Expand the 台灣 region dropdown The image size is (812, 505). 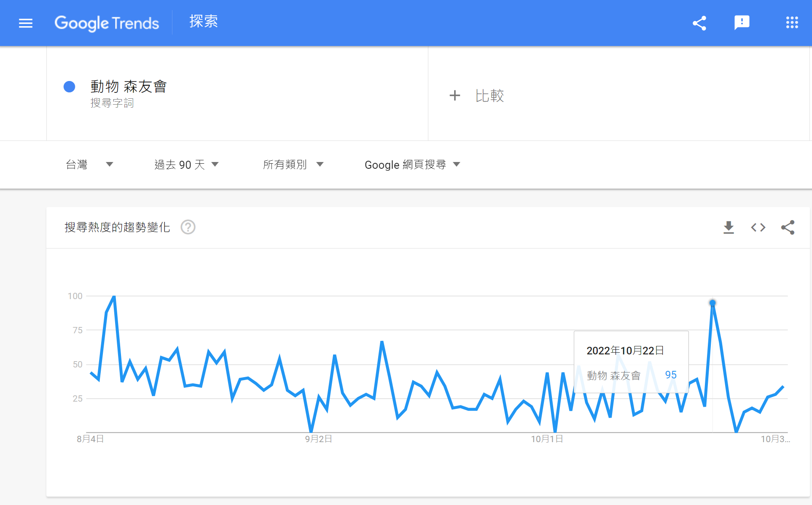89,165
